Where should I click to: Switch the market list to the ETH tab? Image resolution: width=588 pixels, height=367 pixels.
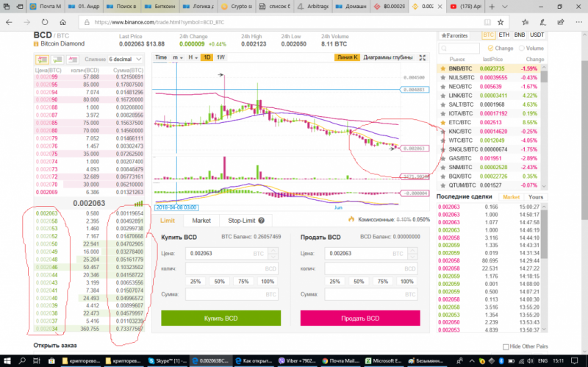[504, 35]
